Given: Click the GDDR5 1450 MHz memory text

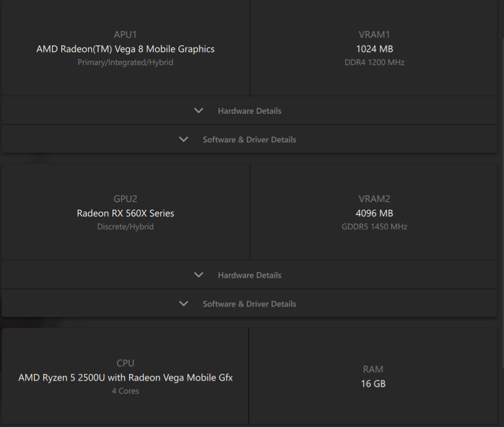Looking at the screenshot, I should click(374, 227).
